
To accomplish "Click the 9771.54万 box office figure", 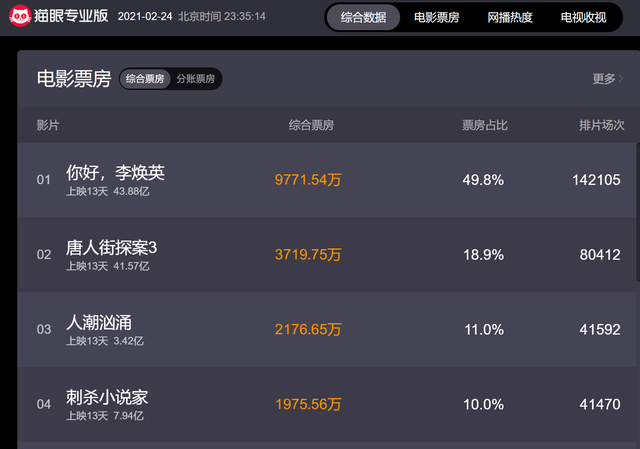I will coord(308,180).
